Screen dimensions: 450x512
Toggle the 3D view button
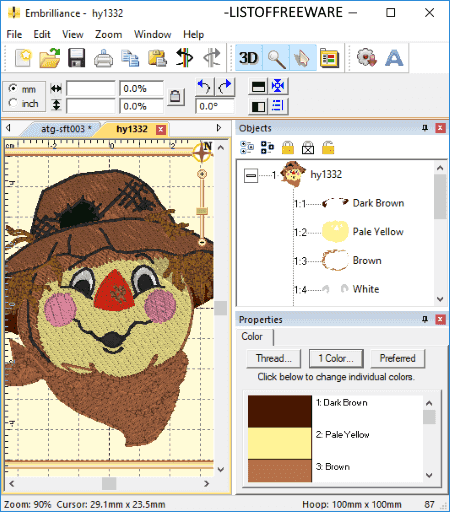click(249, 58)
